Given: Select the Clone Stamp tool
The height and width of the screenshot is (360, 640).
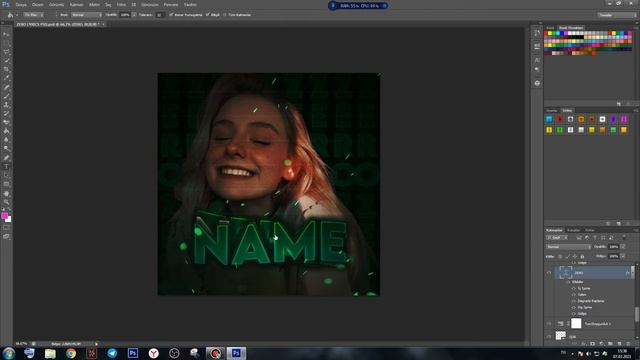Looking at the screenshot, I should pyautogui.click(x=6, y=105).
